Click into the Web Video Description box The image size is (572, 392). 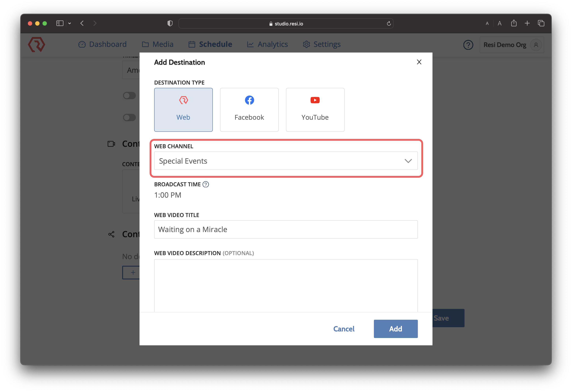(286, 285)
